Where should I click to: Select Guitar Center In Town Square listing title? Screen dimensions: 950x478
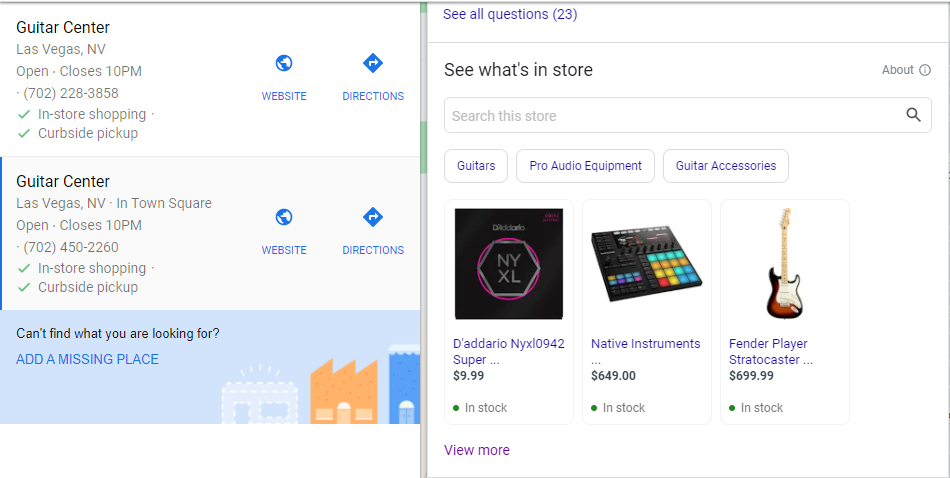[x=63, y=181]
